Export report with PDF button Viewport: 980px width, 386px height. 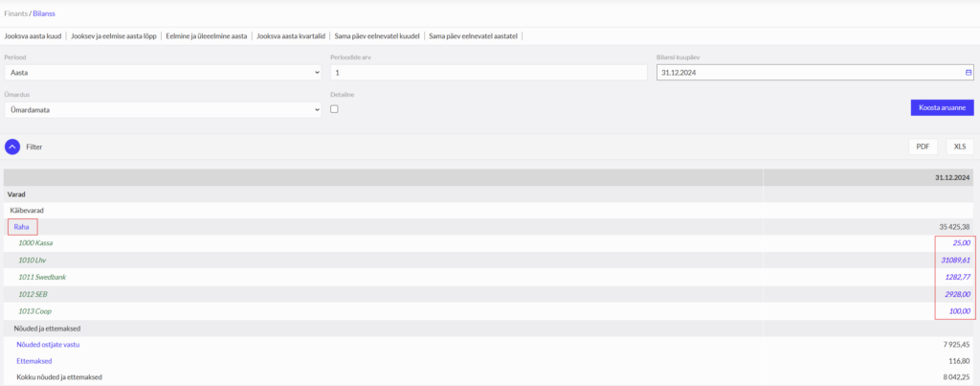tap(923, 147)
